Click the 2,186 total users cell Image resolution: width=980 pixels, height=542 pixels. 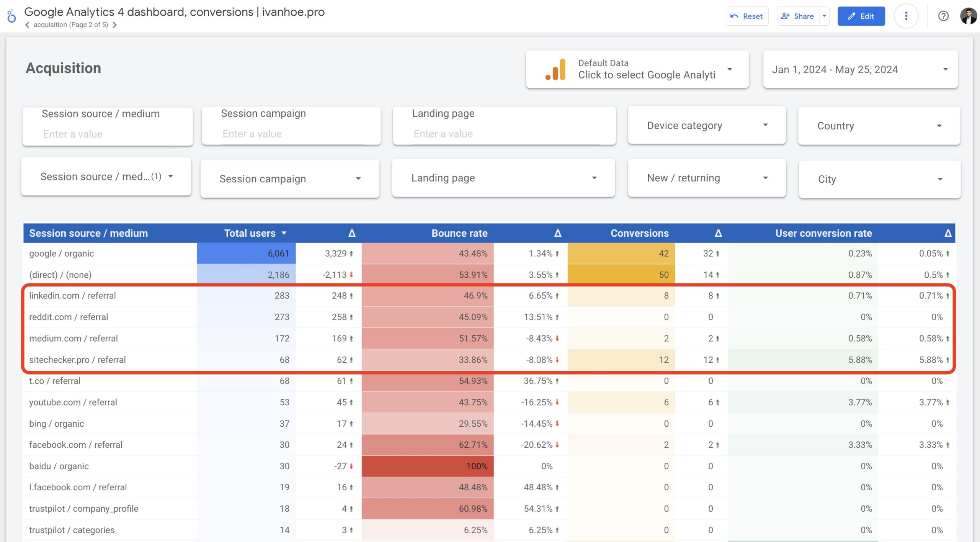pos(246,275)
